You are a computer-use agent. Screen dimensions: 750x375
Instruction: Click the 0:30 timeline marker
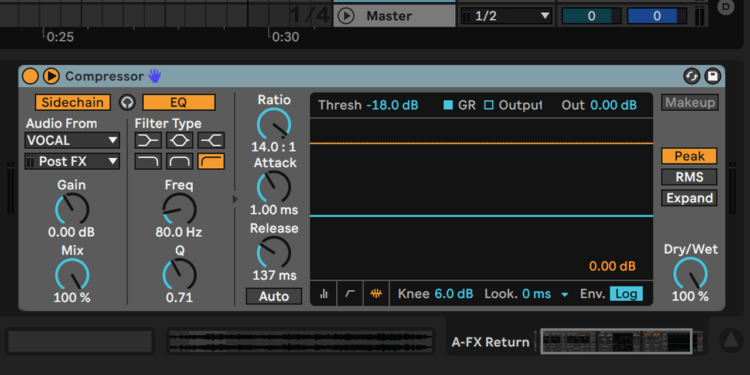[x=286, y=37]
